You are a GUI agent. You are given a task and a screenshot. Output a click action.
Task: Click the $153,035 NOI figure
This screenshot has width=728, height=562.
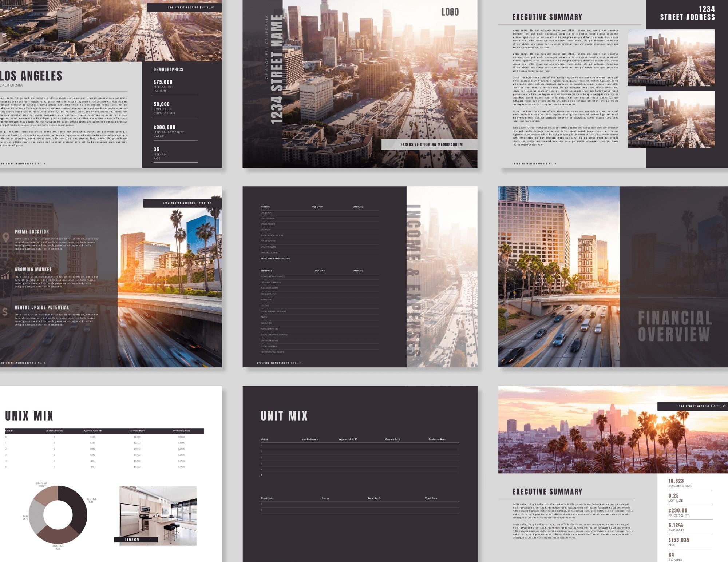[x=679, y=540]
